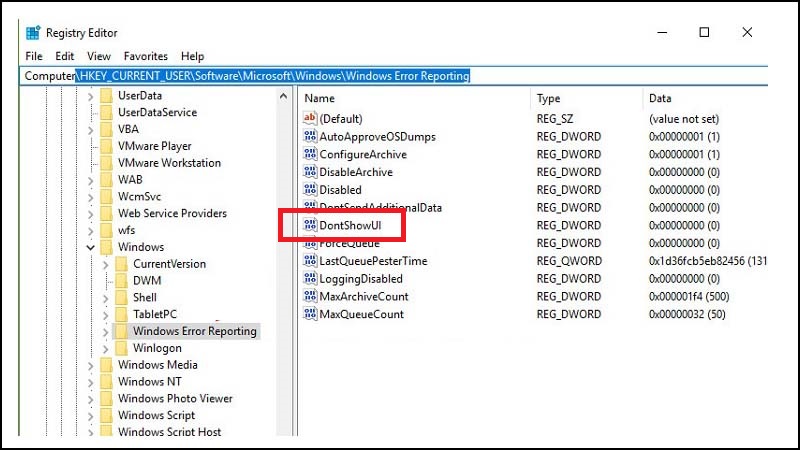800x450 pixels.
Task: Click the REG_SZ type cell
Action: point(555,118)
